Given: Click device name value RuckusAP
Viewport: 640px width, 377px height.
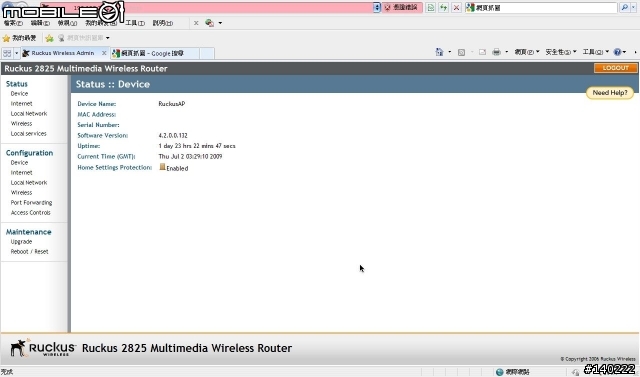Looking at the screenshot, I should 172,104.
